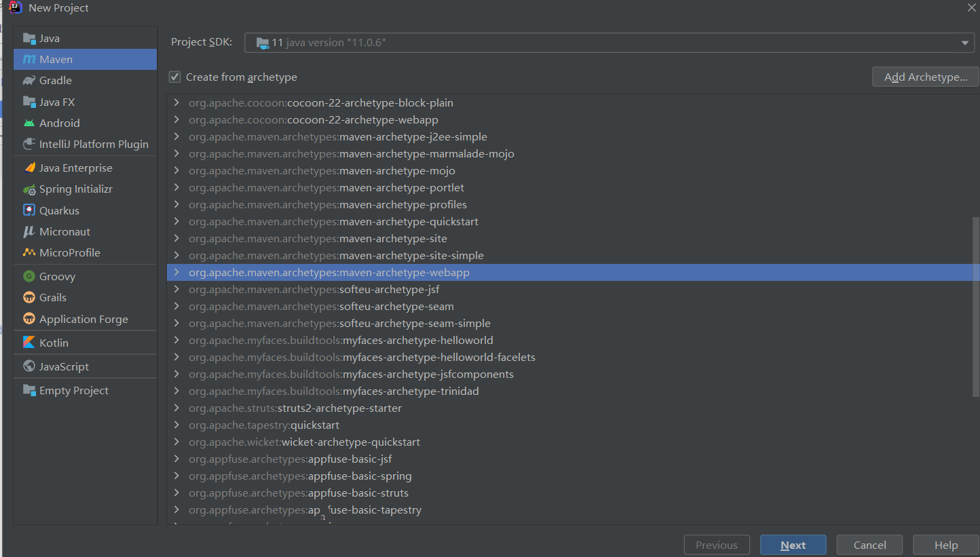Viewport: 980px width, 557px height.
Task: Click the Next button
Action: tap(793, 545)
